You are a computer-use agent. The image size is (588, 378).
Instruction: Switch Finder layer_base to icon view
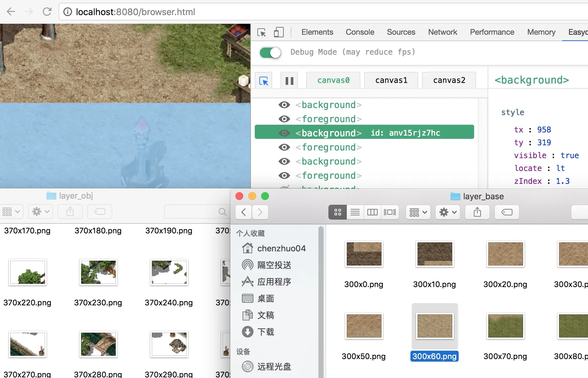(338, 212)
